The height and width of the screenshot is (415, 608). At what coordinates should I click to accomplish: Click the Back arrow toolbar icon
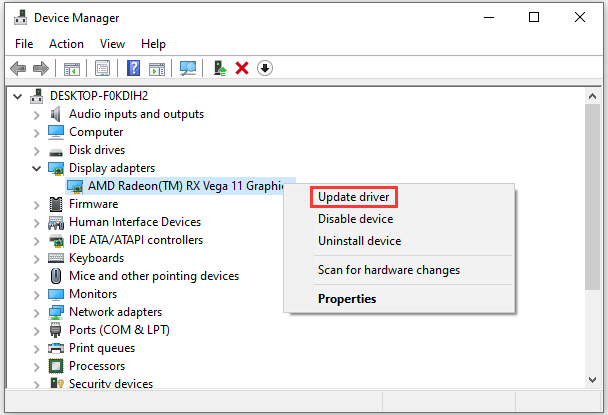coord(18,69)
